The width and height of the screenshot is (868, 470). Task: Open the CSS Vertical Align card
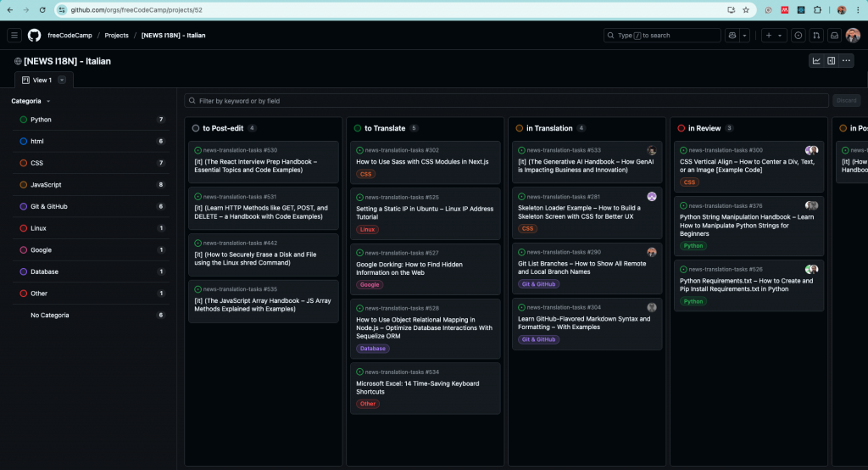(x=748, y=165)
